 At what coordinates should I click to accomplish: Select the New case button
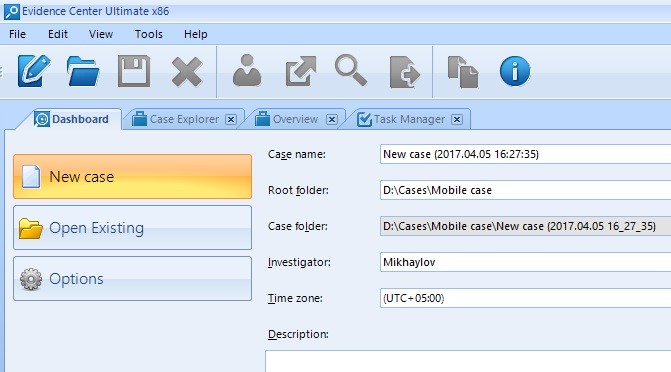(133, 176)
